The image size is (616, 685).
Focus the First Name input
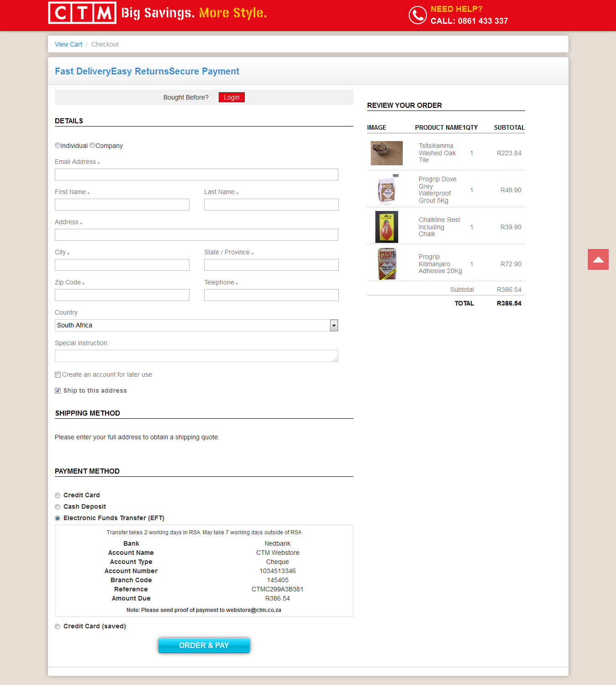pyautogui.click(x=122, y=205)
